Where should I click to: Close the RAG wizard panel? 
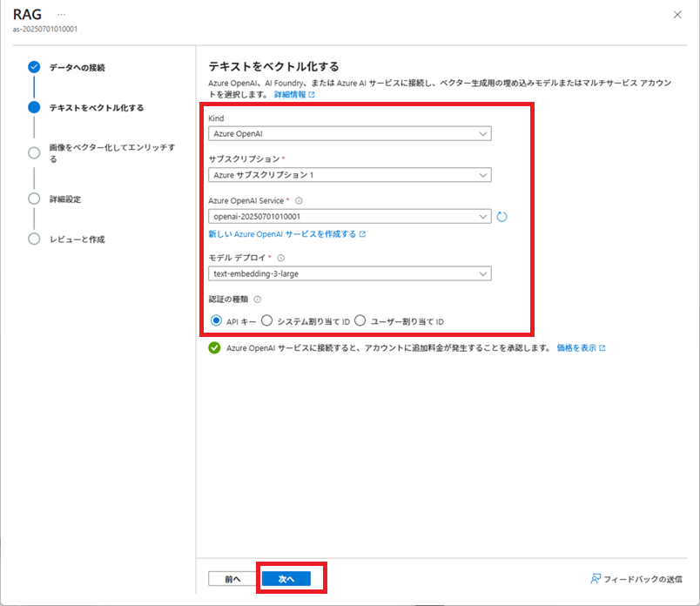coord(677,15)
